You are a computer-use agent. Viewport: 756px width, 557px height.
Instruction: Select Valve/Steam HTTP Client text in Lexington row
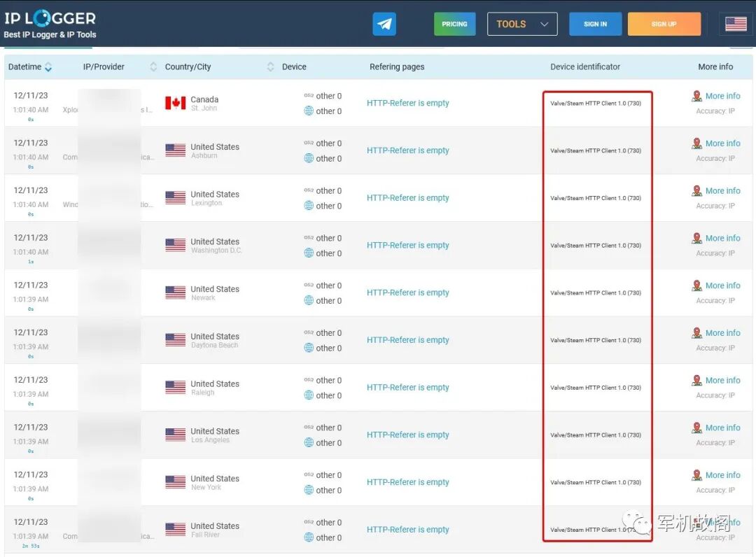[596, 198]
